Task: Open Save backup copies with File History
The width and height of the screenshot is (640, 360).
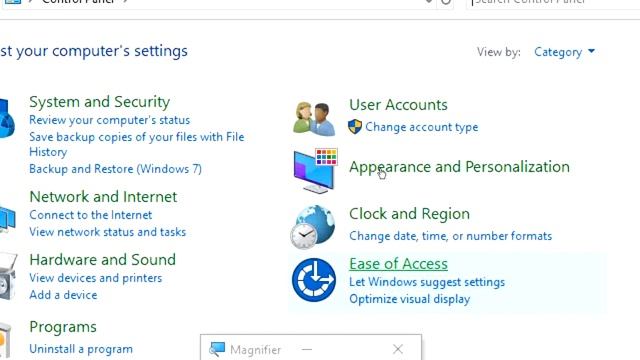Action: 136,144
